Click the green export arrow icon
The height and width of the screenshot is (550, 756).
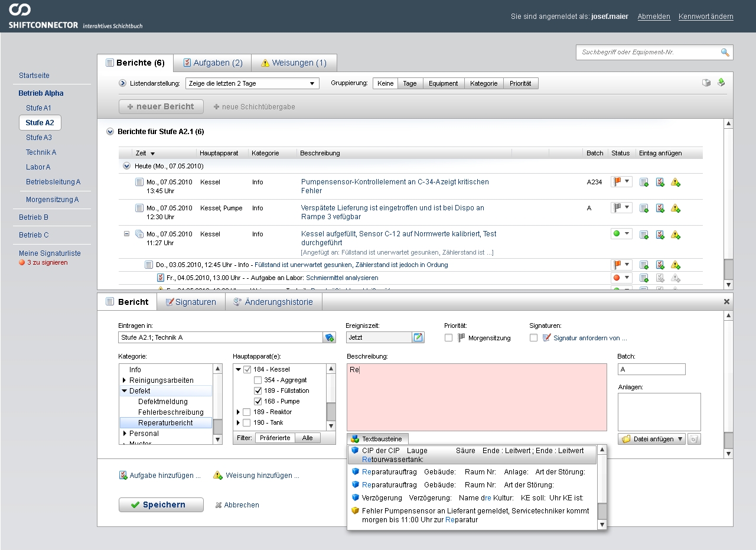[x=721, y=83]
